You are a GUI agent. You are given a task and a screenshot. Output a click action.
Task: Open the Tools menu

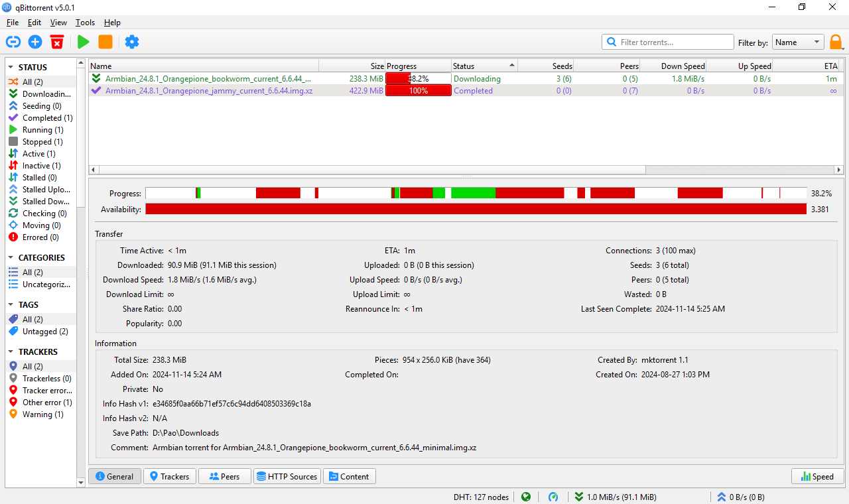pos(85,22)
